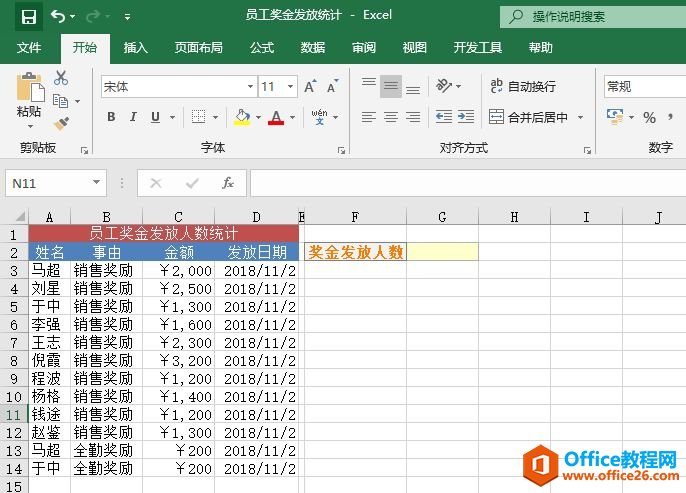Apply the yellow fill color swatch
The image size is (686, 493).
click(241, 117)
